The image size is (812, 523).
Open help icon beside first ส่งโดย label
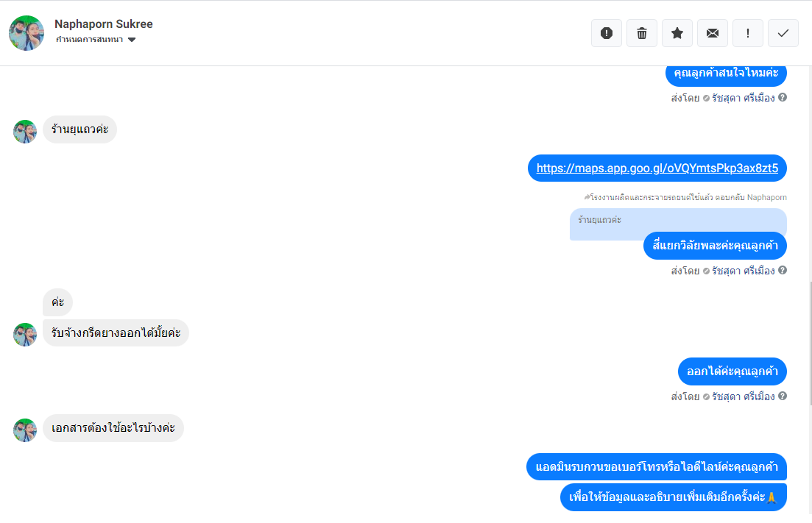[x=783, y=97]
